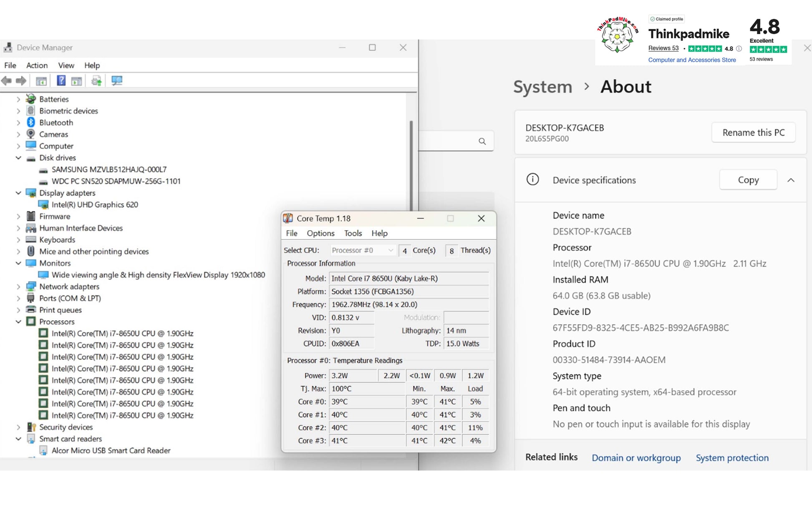The width and height of the screenshot is (812, 510).
Task: Select the Intel(R) UHD Graphics 620 adapter
Action: pyautogui.click(x=94, y=205)
